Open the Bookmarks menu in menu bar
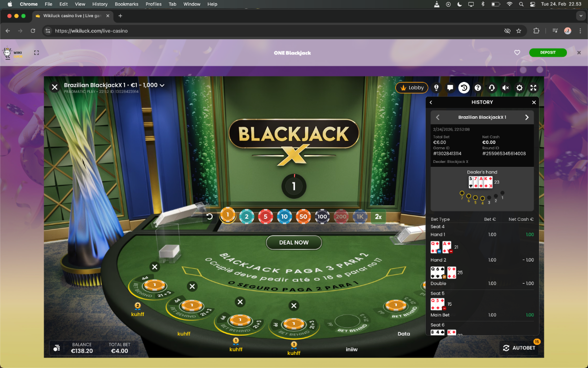 point(126,4)
